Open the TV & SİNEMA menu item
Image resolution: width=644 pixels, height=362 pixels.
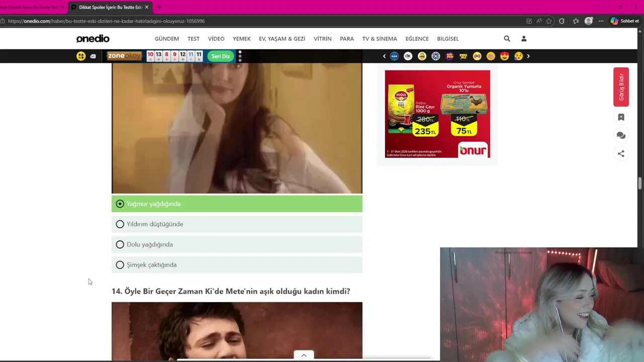[x=379, y=39]
